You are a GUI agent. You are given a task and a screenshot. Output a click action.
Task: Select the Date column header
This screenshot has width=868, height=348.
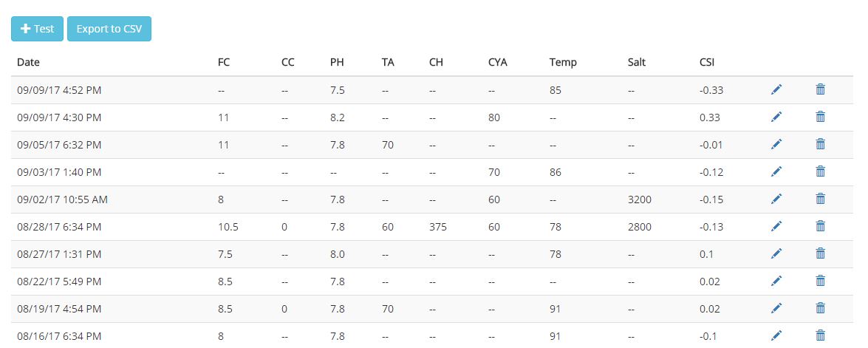point(28,62)
